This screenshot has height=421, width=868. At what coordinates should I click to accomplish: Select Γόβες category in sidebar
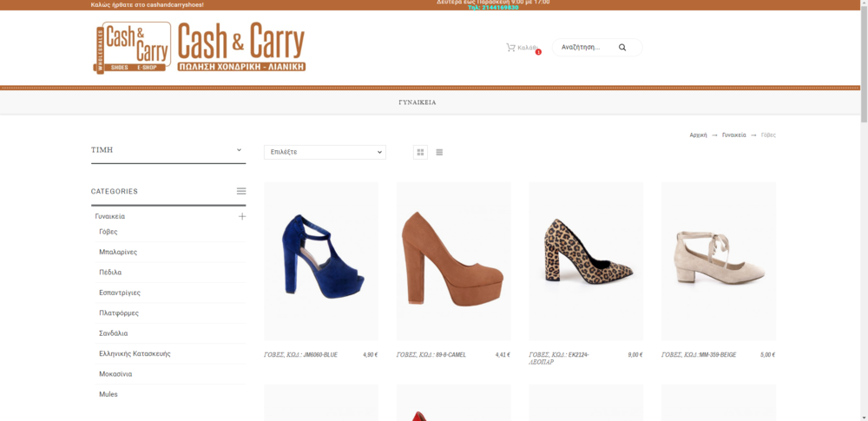point(108,232)
